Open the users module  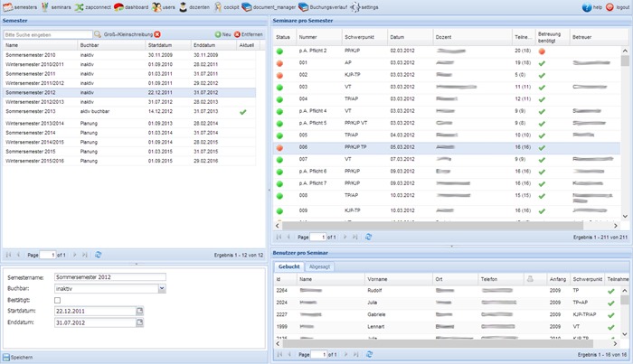point(164,7)
